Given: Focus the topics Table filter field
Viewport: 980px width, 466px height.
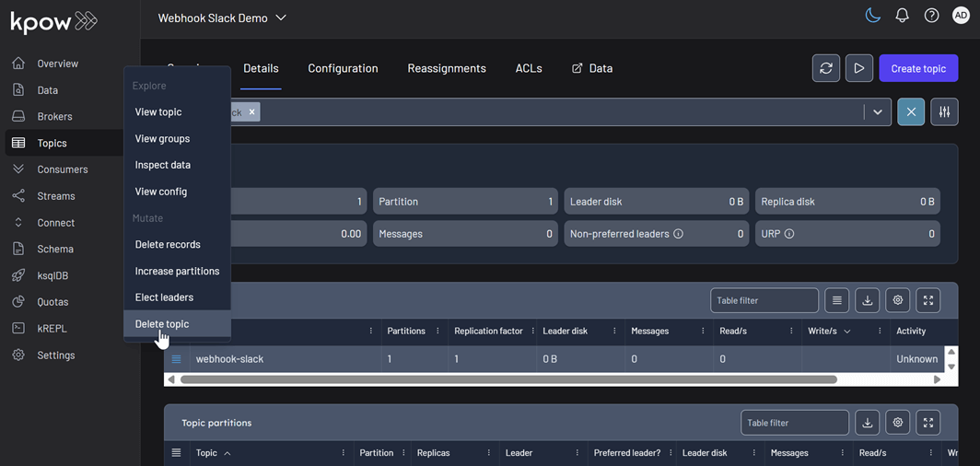Looking at the screenshot, I should pyautogui.click(x=764, y=300).
